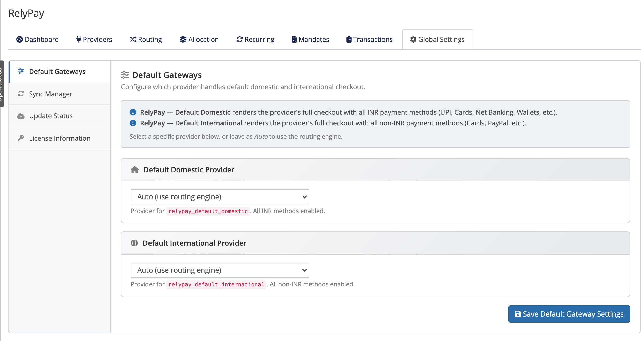644x341 pixels.
Task: Click the 'Select a specific provider below' hint
Action: (x=236, y=136)
